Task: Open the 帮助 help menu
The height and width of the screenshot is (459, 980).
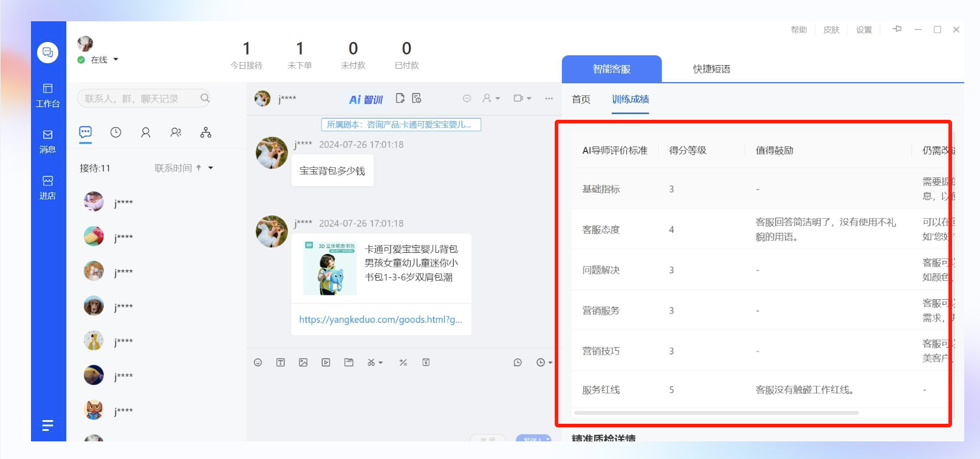Action: (798, 30)
